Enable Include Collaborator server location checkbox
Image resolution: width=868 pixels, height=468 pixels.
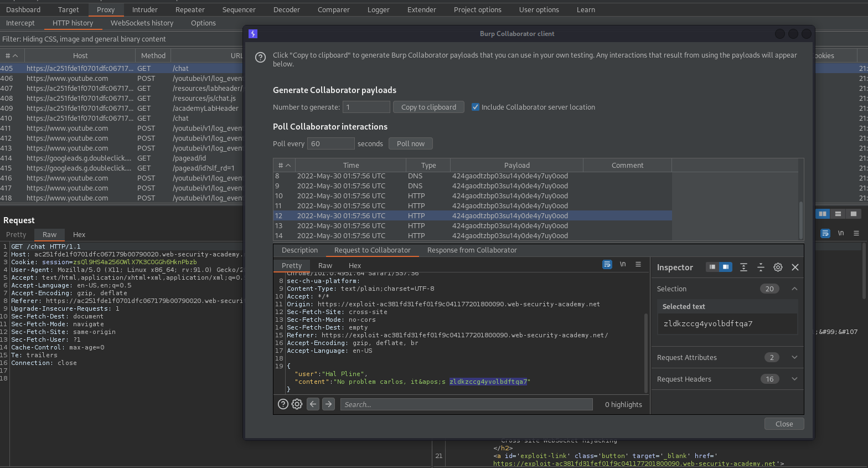[475, 107]
